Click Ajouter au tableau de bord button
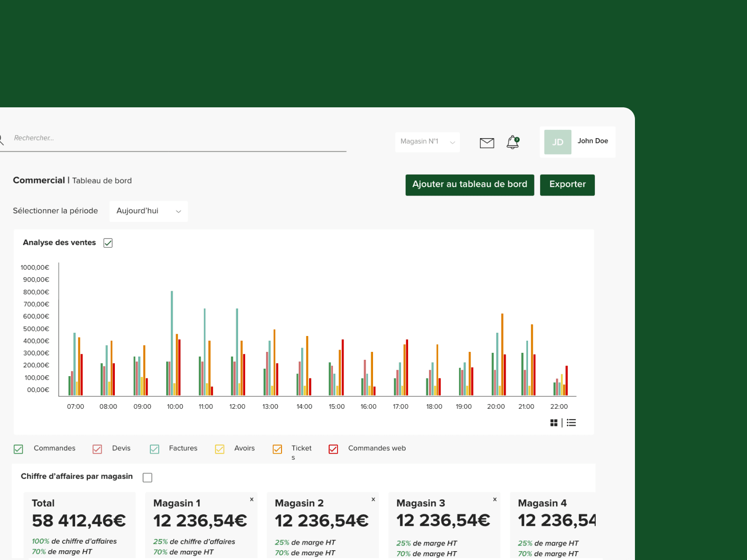The width and height of the screenshot is (747, 560). click(x=470, y=185)
